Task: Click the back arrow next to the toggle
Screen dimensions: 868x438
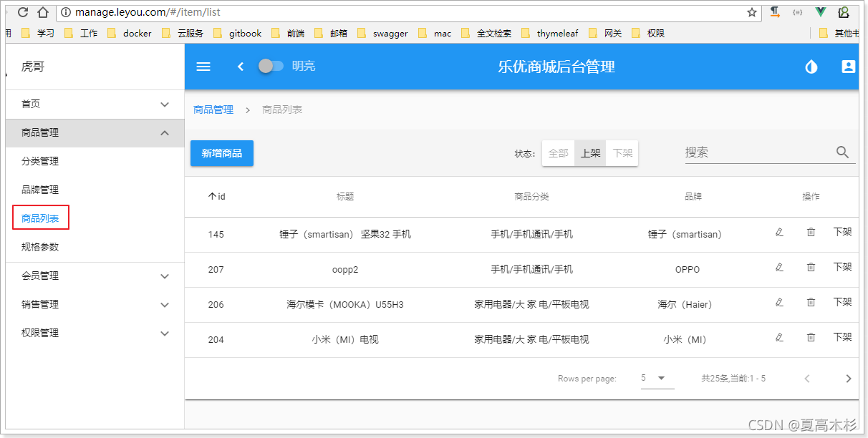Action: [241, 67]
